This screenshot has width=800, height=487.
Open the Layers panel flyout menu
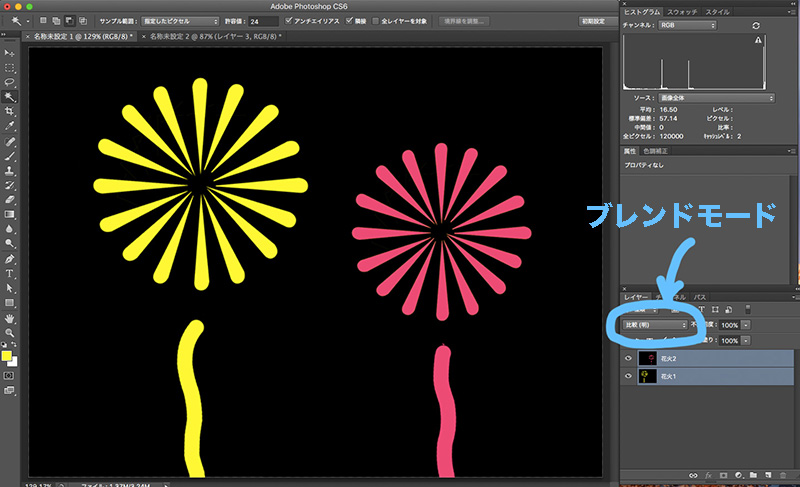(x=795, y=297)
